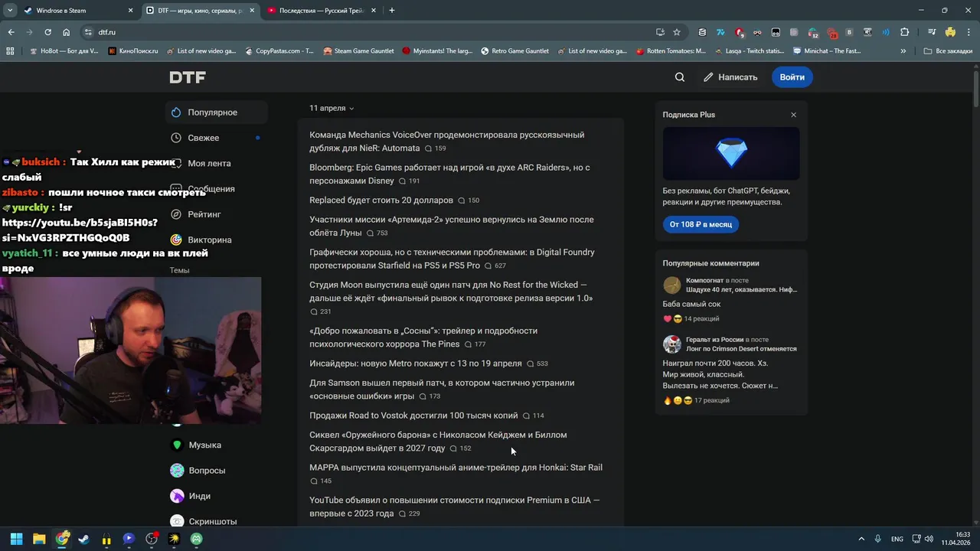
Task: Click the Написать button in the header
Action: [730, 77]
